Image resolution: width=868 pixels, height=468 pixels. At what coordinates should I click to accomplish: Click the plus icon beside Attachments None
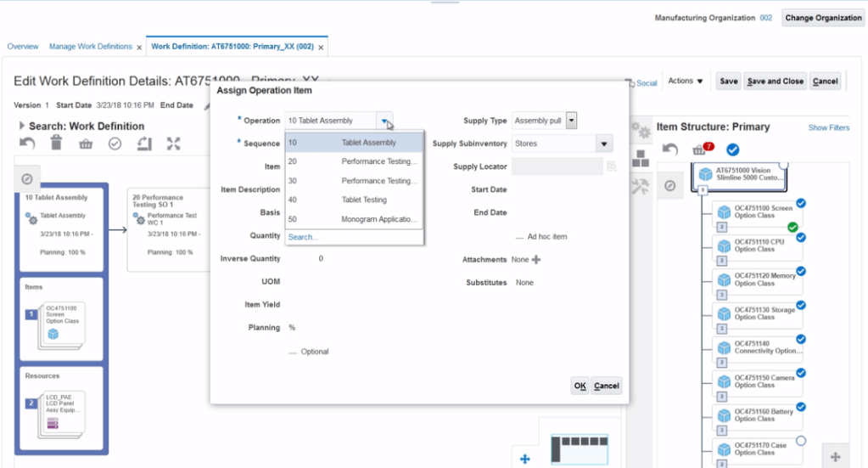(x=535, y=260)
